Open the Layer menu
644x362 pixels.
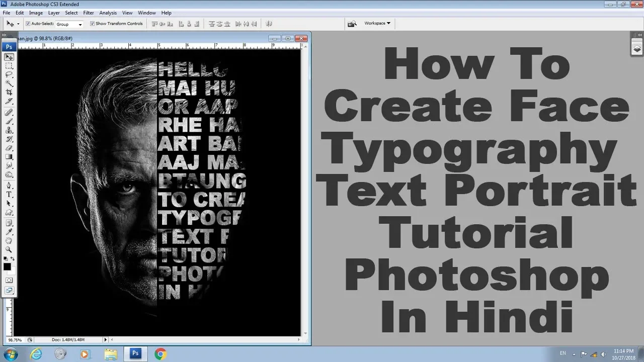[x=54, y=13]
